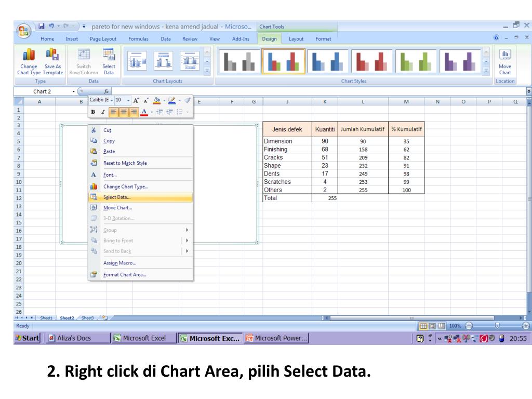Choose Select Data... in context menu
The image size is (532, 399).
(x=140, y=197)
